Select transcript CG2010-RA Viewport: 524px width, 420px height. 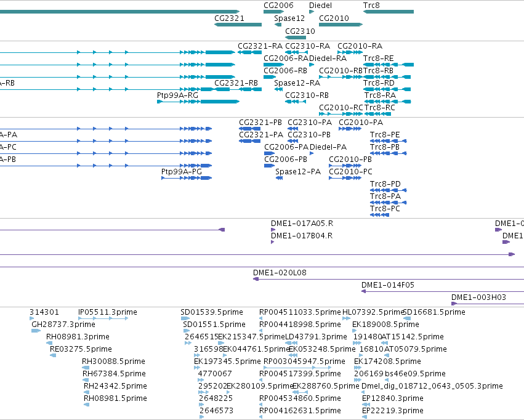pyautogui.click(x=350, y=52)
